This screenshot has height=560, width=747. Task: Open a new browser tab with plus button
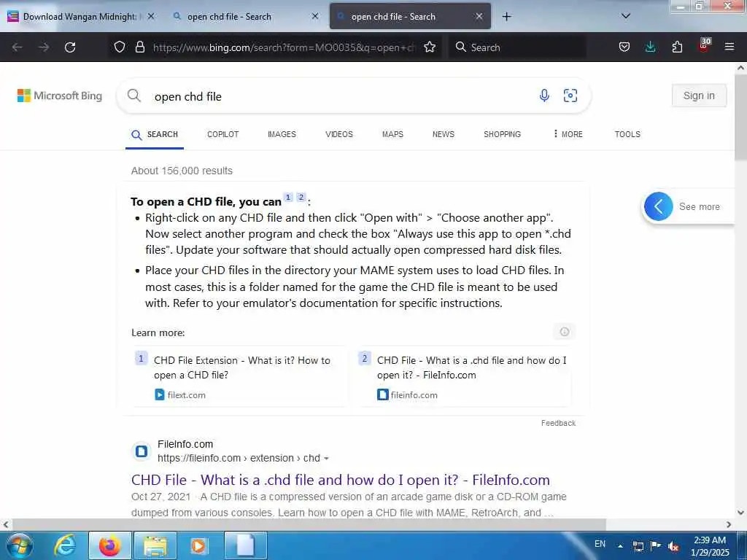click(506, 17)
